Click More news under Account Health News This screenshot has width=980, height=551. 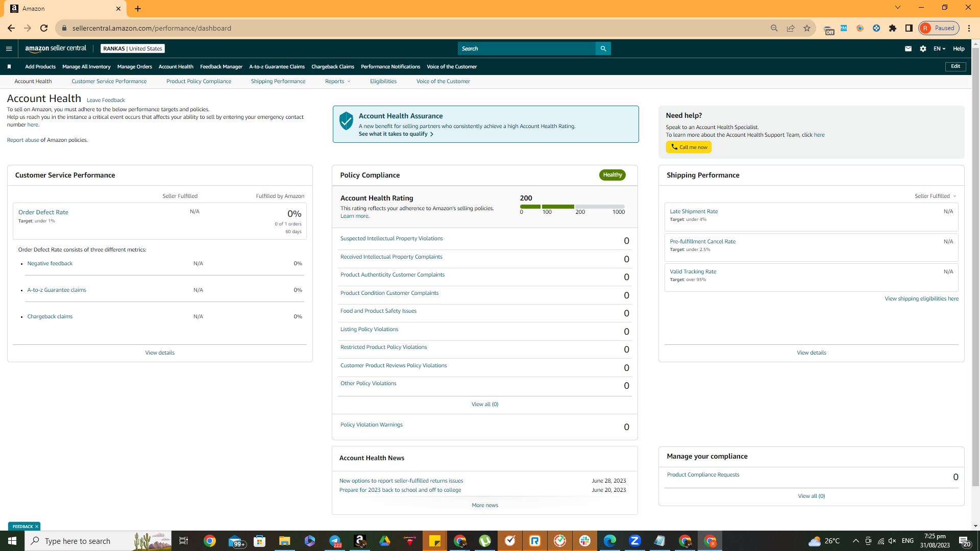coord(485,506)
